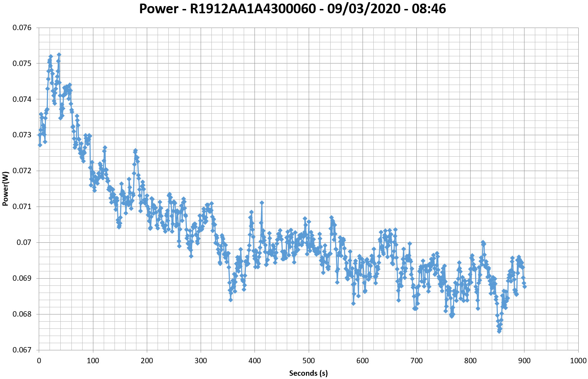The height and width of the screenshot is (379, 588).
Task: Select the 0.07 Y-axis tick label
Action: click(x=24, y=243)
